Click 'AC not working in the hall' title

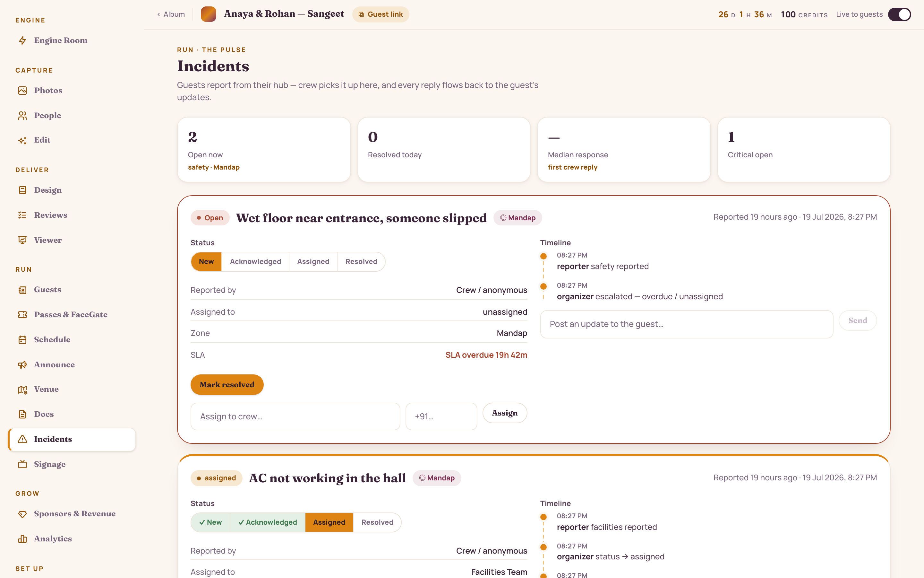point(327,478)
